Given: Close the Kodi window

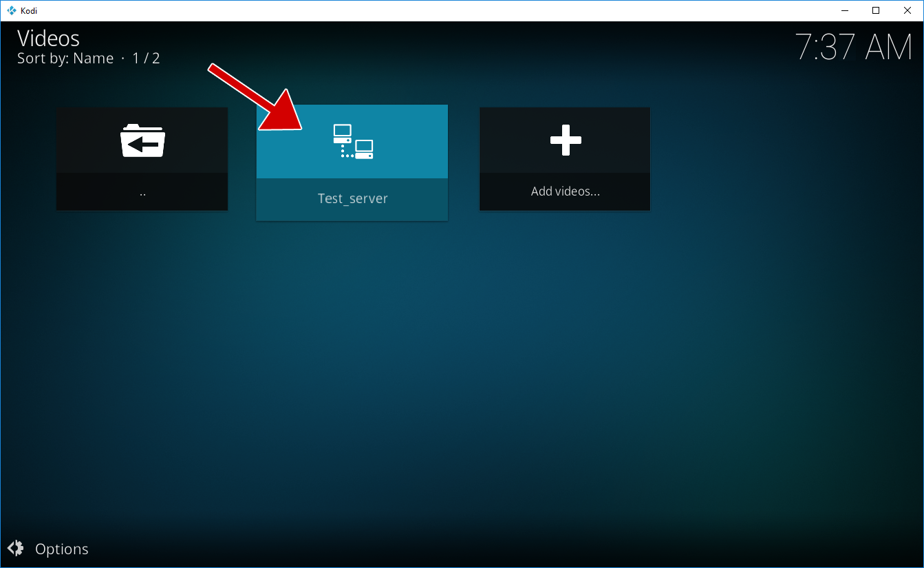Looking at the screenshot, I should coord(907,10).
